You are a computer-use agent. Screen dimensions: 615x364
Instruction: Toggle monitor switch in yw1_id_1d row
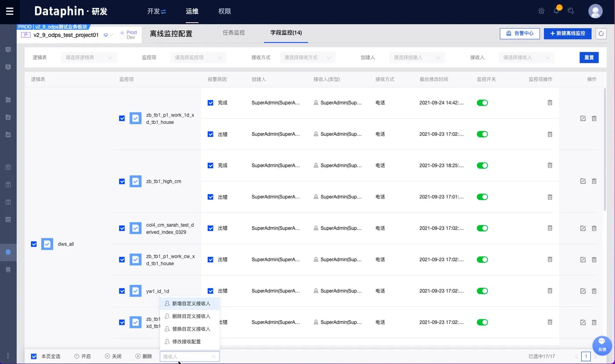(x=482, y=291)
